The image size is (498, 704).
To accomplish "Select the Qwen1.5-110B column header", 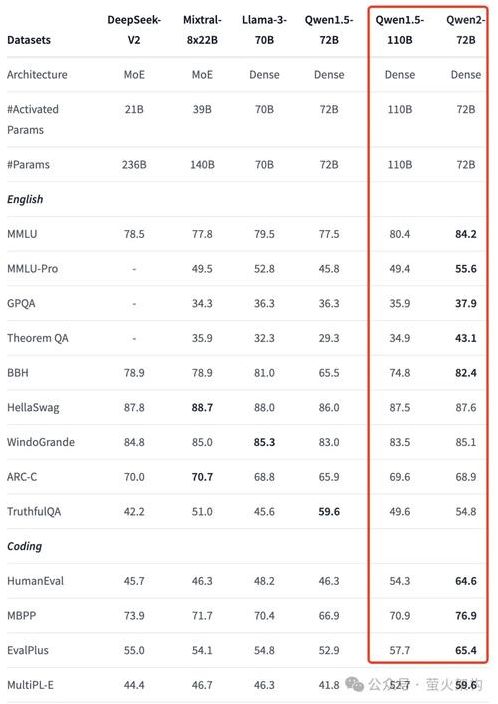I will click(400, 30).
